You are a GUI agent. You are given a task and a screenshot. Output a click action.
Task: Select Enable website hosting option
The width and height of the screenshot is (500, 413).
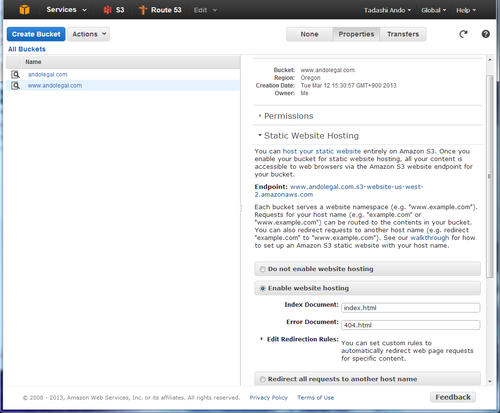point(263,288)
